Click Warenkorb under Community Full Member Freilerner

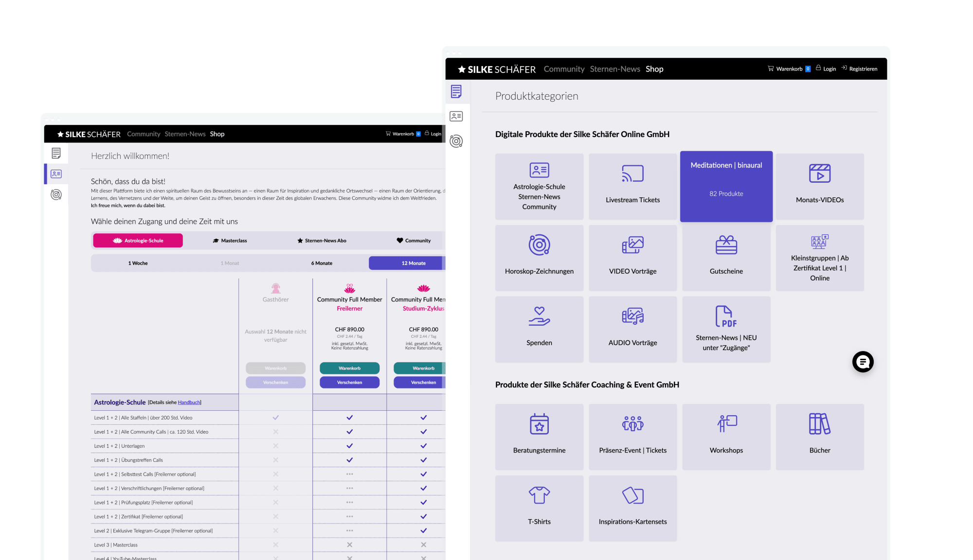[x=349, y=368]
